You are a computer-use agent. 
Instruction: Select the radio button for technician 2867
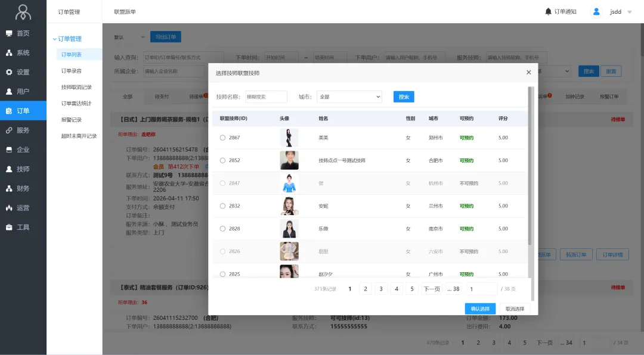point(223,138)
